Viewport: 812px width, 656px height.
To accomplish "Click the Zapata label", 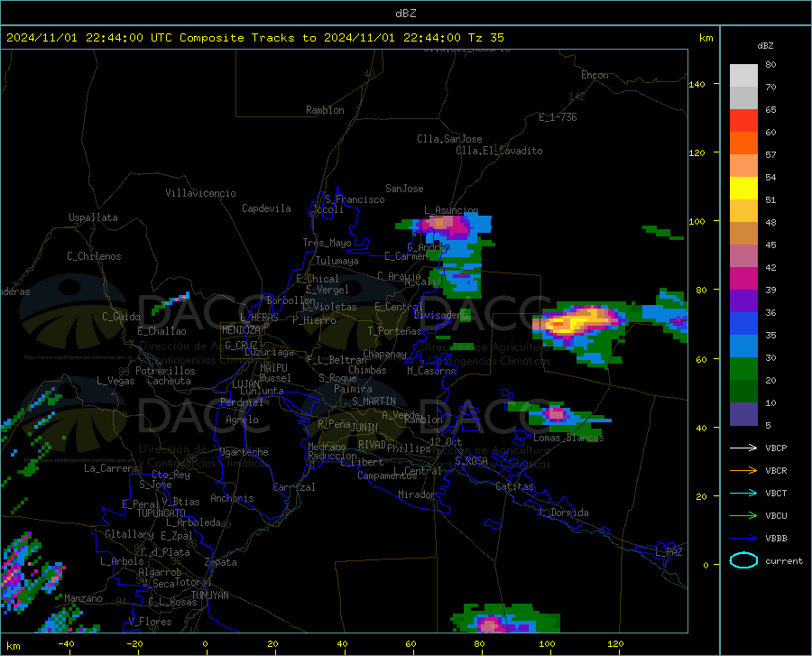I will click(221, 562).
